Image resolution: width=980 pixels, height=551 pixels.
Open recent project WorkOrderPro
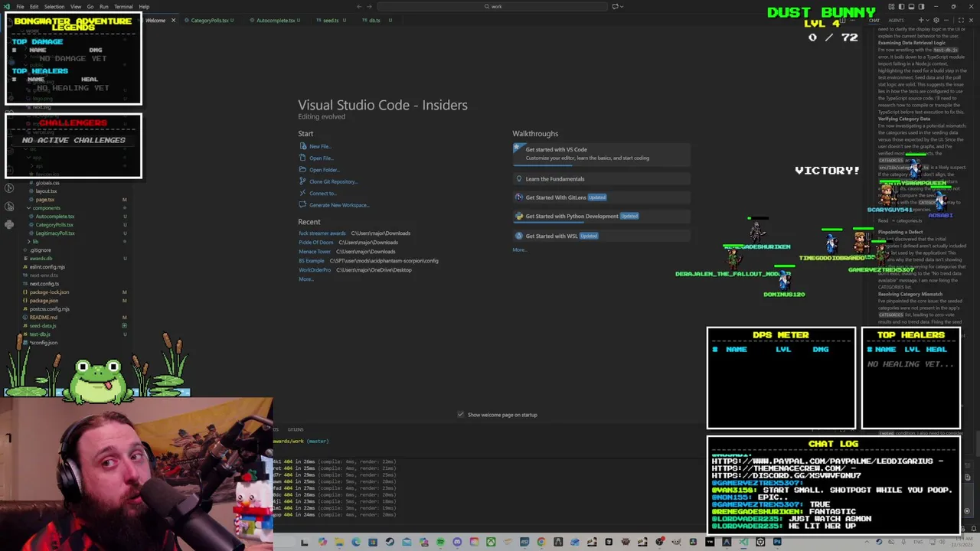tap(315, 270)
